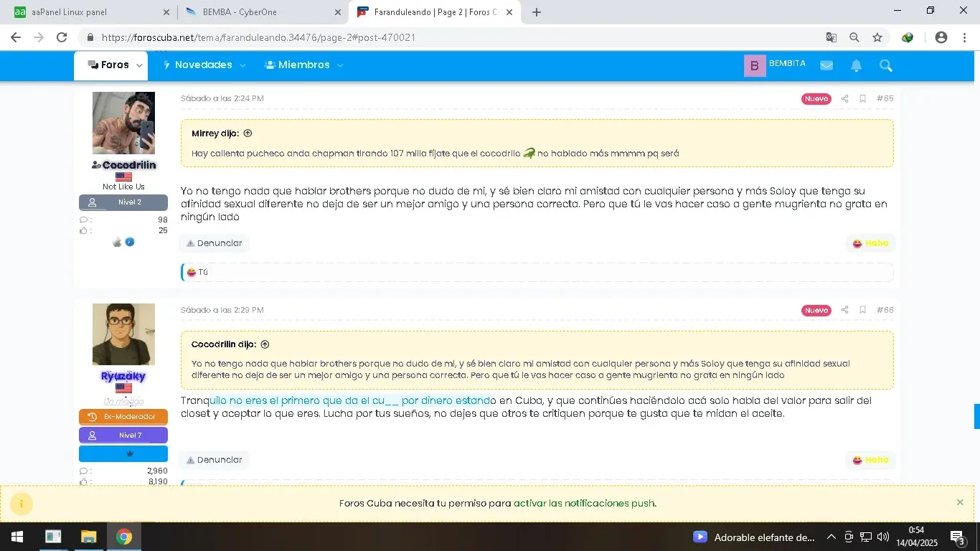This screenshot has width=980, height=551.
Task: Report Cocodrilin's post with Denunciar
Action: click(x=214, y=243)
